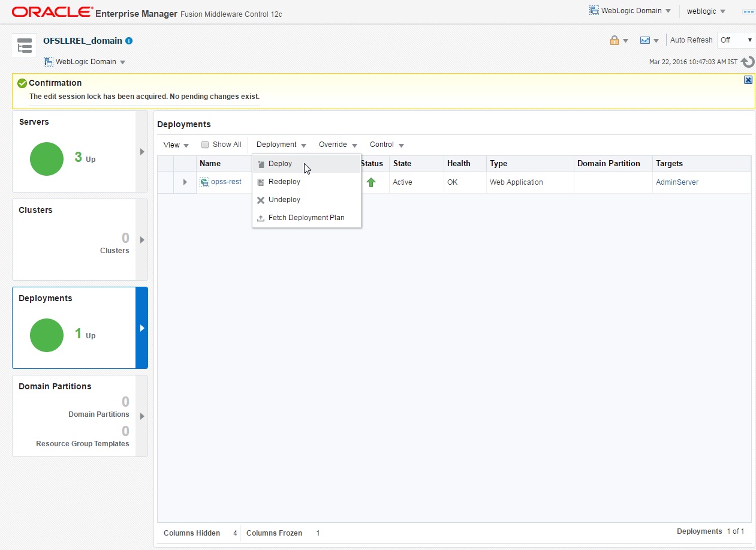Viewport: 756px width, 550px height.
Task: Click the refresh timestamp text
Action: coord(694,62)
